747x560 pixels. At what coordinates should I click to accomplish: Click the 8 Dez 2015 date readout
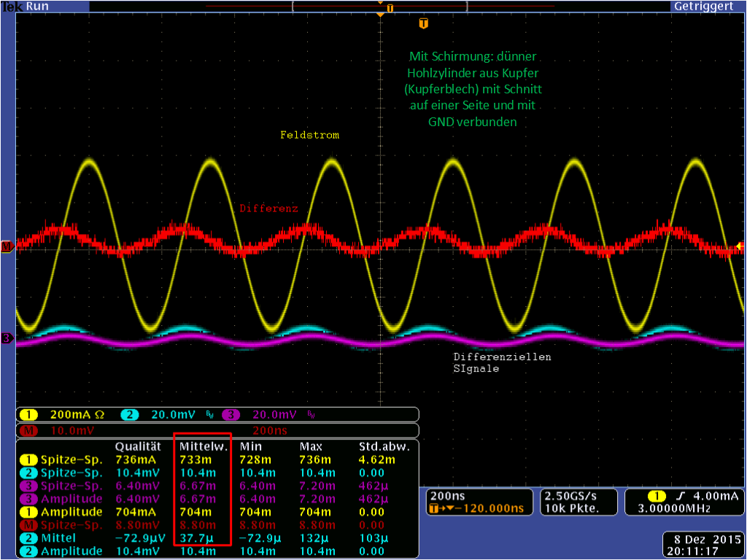pyautogui.click(x=707, y=540)
